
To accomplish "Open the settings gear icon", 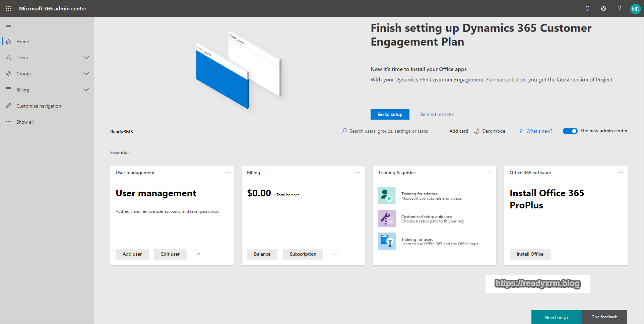I will pos(603,8).
